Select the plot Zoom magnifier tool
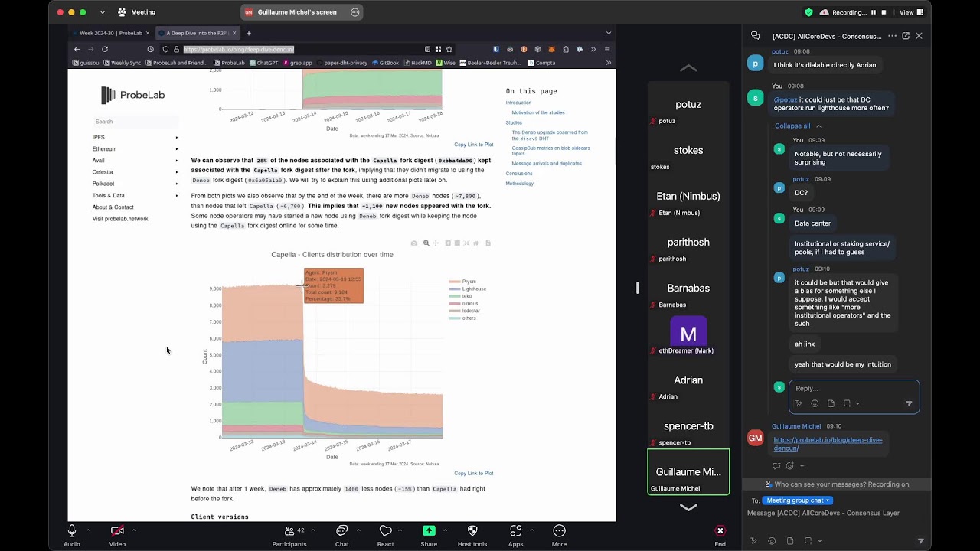This screenshot has height=551, width=980. [426, 243]
